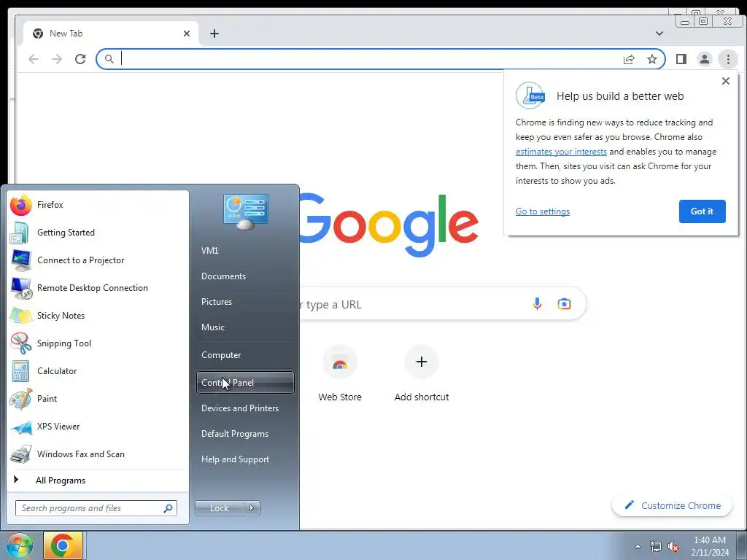Open Pictures from Start menu

click(245, 301)
